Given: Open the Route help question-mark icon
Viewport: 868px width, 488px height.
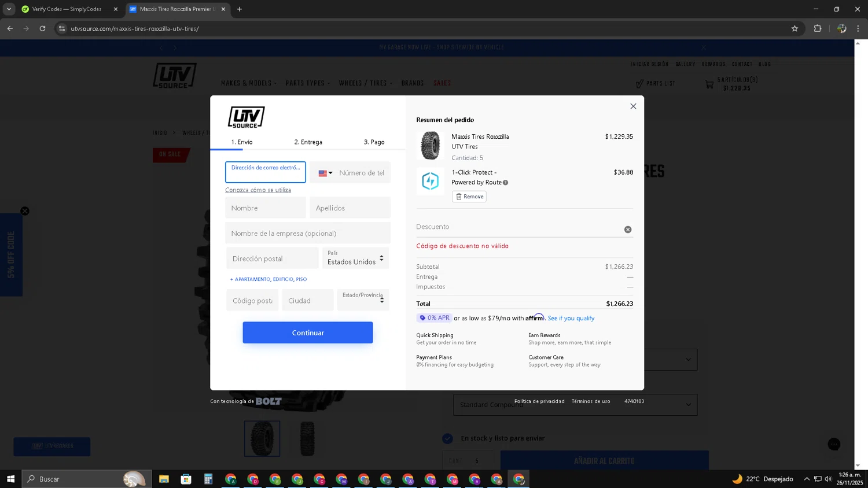Looking at the screenshot, I should 505,183.
